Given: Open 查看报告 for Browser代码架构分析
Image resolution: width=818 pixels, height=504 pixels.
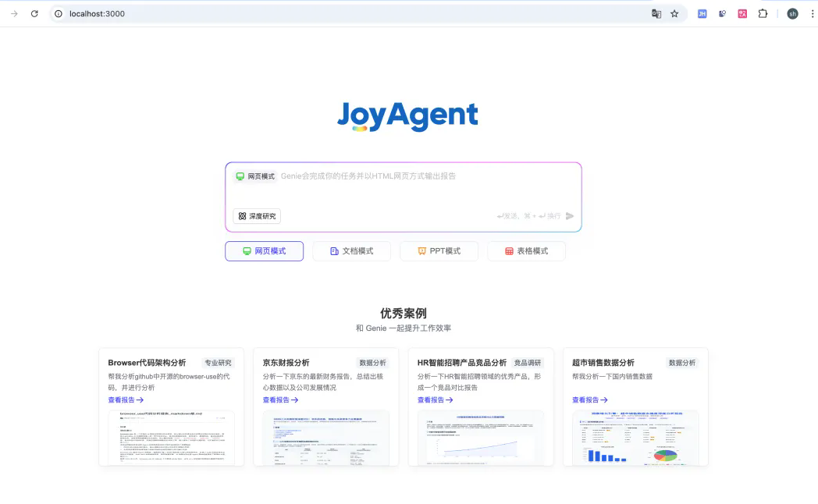Looking at the screenshot, I should [126, 399].
